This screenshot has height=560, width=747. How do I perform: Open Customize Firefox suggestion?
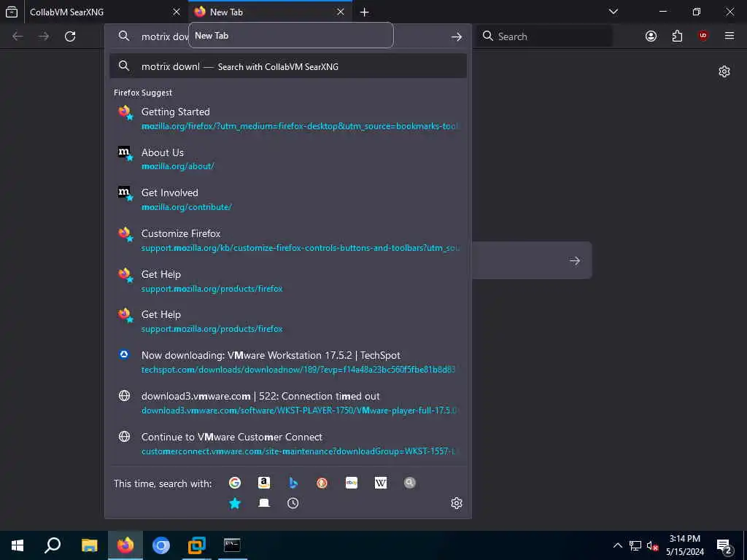288,241
